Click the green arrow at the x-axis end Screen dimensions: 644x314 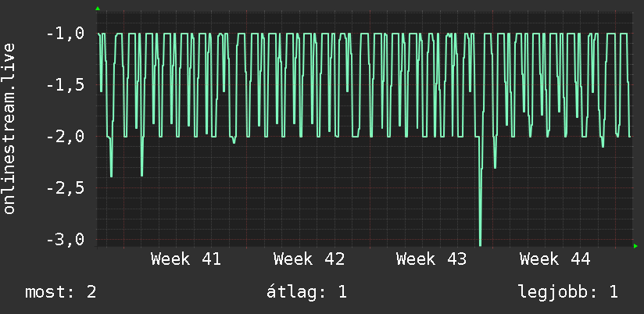coord(635,246)
